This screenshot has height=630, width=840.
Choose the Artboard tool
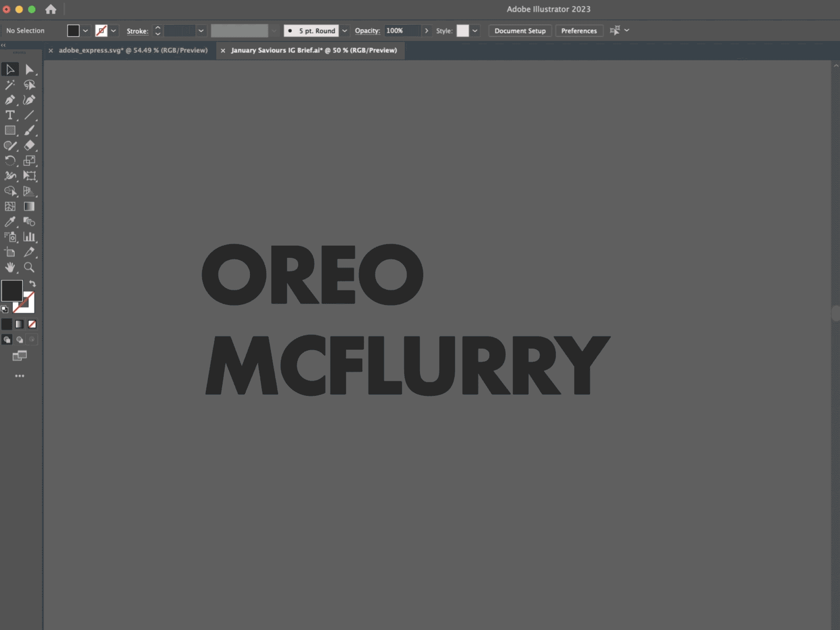pos(10,252)
